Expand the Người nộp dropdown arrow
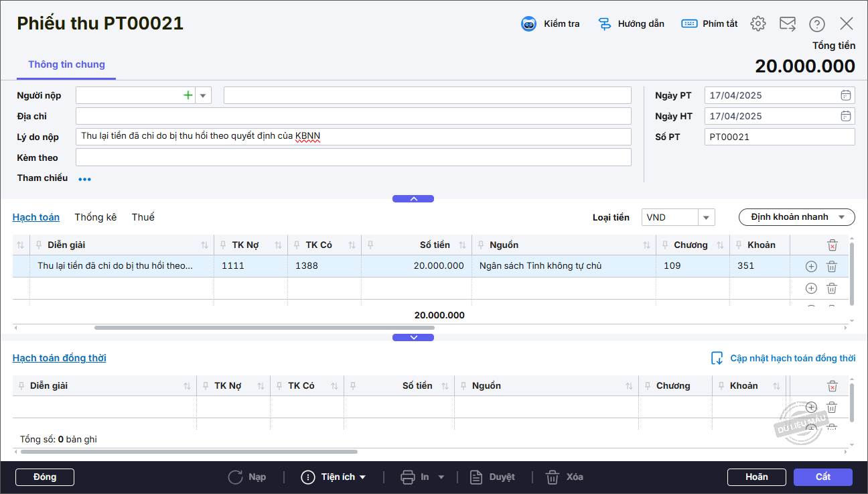The image size is (868, 494). 203,95
